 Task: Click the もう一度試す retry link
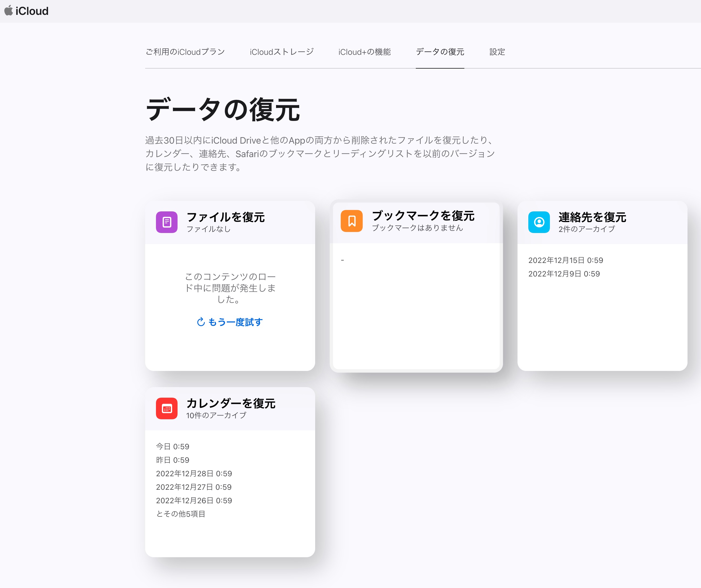tap(235, 322)
